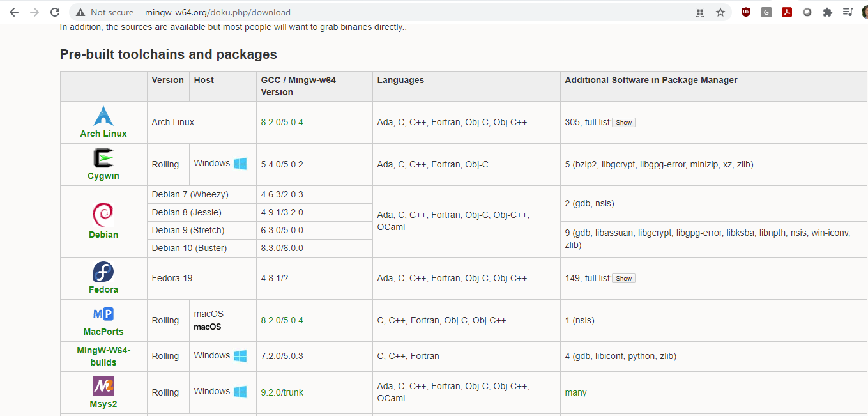Go back using the browser back arrow
This screenshot has height=416, width=868.
14,12
